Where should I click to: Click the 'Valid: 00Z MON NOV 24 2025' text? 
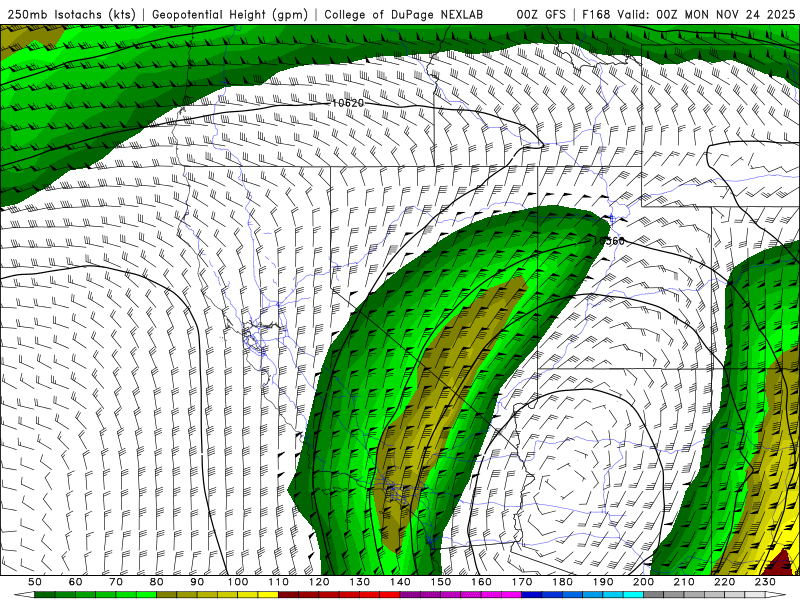tap(706, 15)
